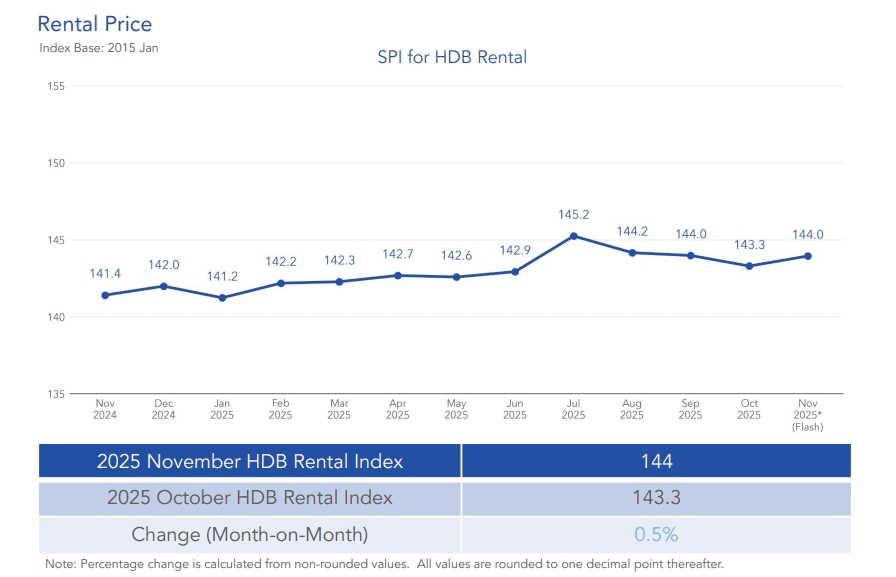
Task: Select the 142.9 data label for June
Action: point(515,250)
